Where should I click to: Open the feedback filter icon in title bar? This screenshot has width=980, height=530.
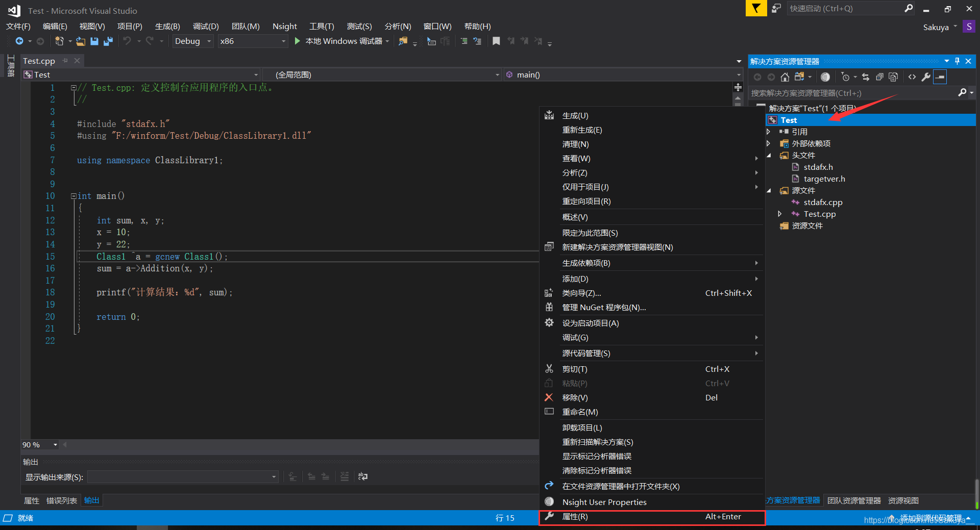(756, 8)
